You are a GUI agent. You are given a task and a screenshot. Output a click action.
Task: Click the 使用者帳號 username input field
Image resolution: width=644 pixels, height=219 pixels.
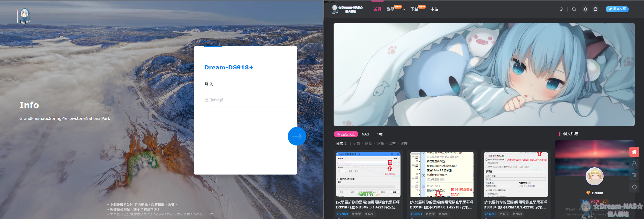[x=245, y=100]
